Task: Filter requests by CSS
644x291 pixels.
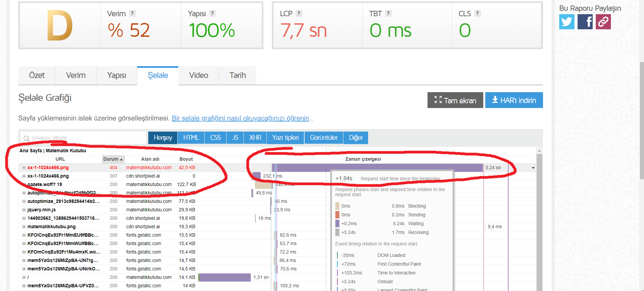Action: tap(215, 138)
